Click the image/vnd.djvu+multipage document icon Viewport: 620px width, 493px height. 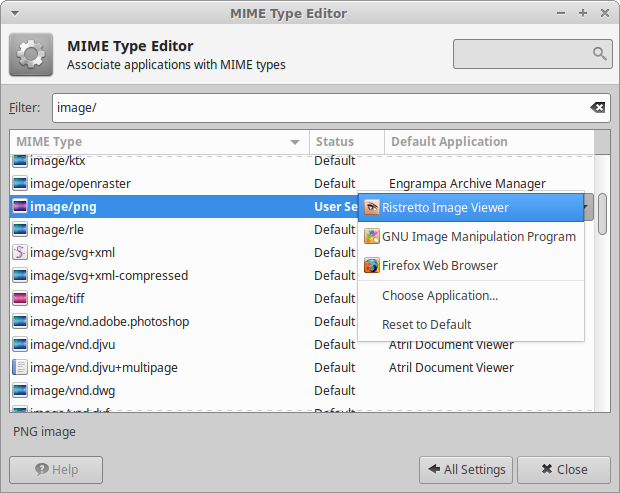[x=20, y=368]
